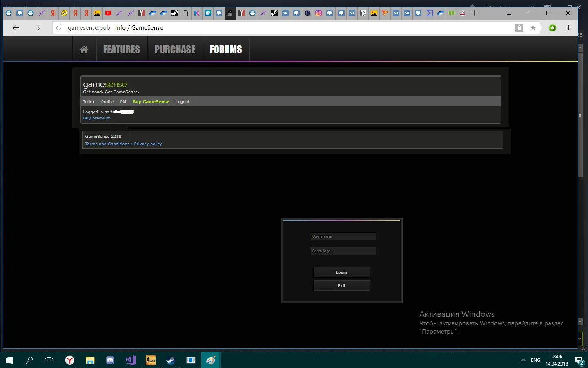Switch to the K logo tab
588x368 pixels.
click(197, 13)
